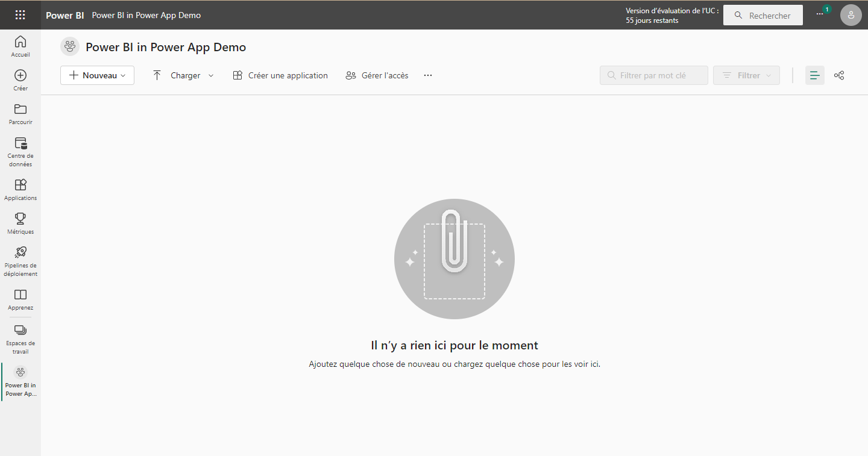The image size is (868, 456).
Task: Switch to list view icon
Action: 815,75
